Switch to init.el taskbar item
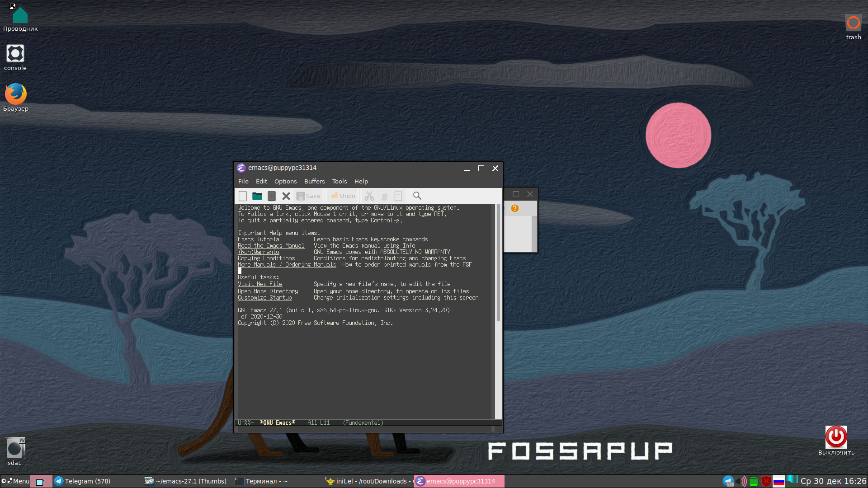The width and height of the screenshot is (868, 488). [368, 481]
